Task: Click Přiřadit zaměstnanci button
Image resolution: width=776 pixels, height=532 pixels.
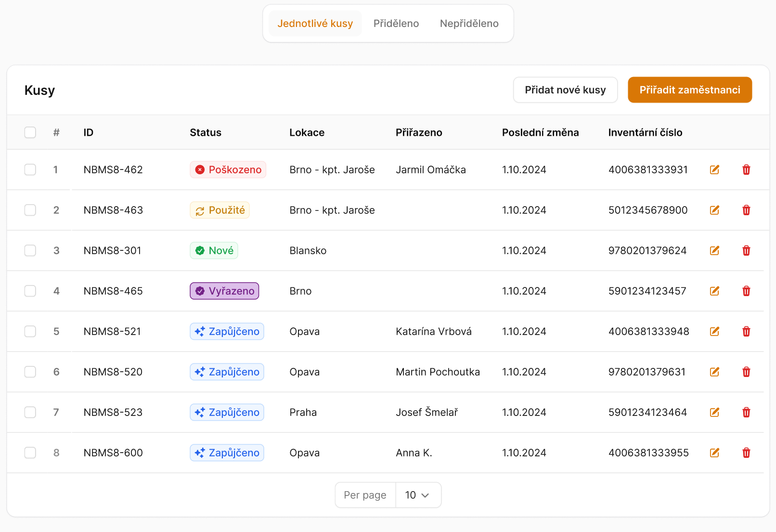Action: tap(690, 90)
